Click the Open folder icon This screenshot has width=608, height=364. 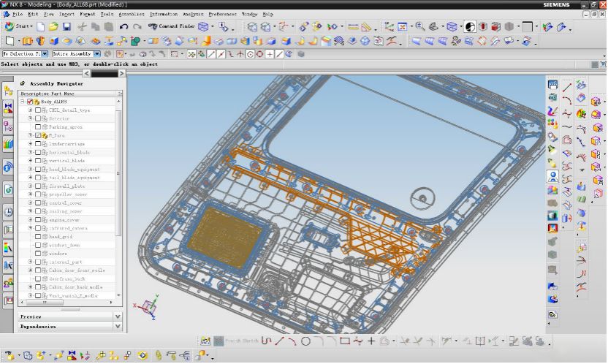pyautogui.click(x=53, y=27)
